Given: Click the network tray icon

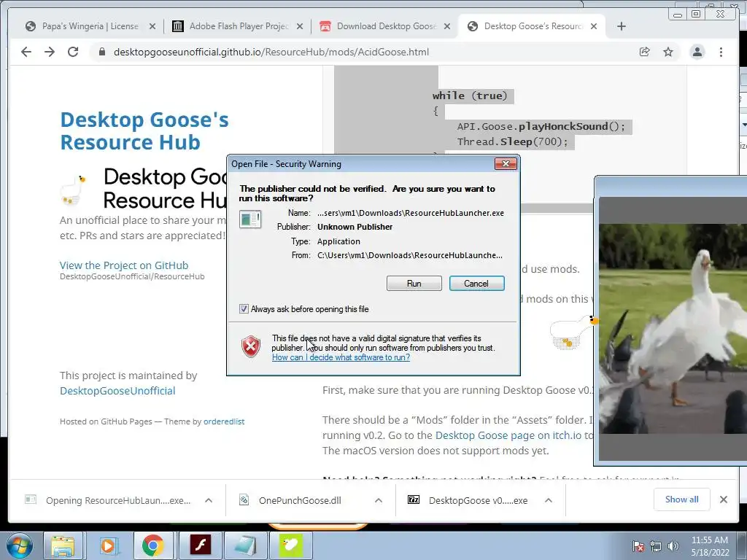Looking at the screenshot, I should pos(656,546).
